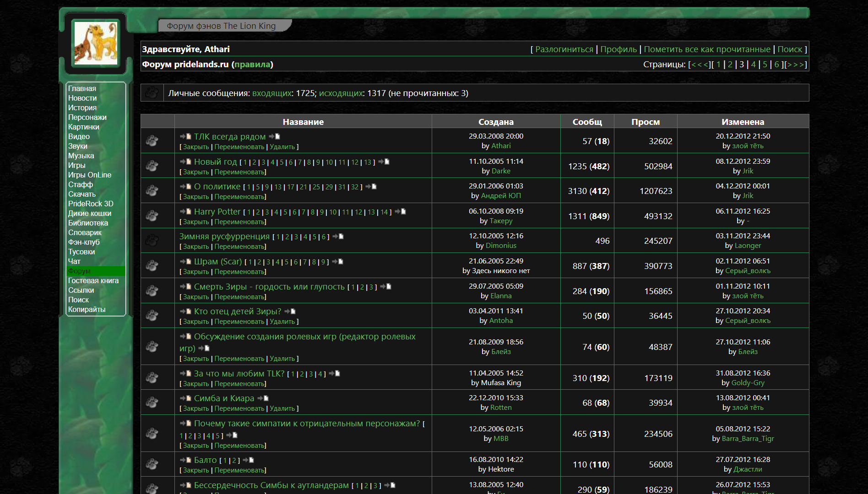This screenshot has width=868, height=494.
Task: Click Переименовать under О политике topic
Action: [239, 197]
